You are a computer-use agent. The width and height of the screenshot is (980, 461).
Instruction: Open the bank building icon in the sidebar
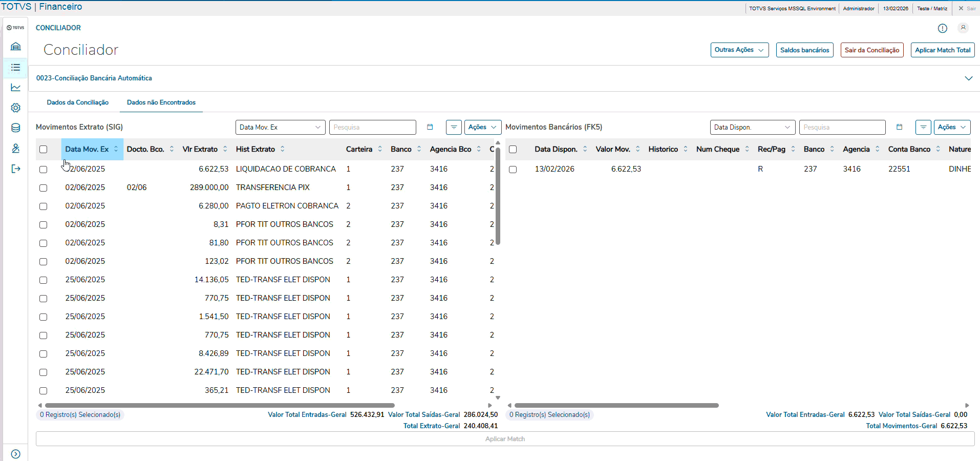pyautogui.click(x=16, y=47)
